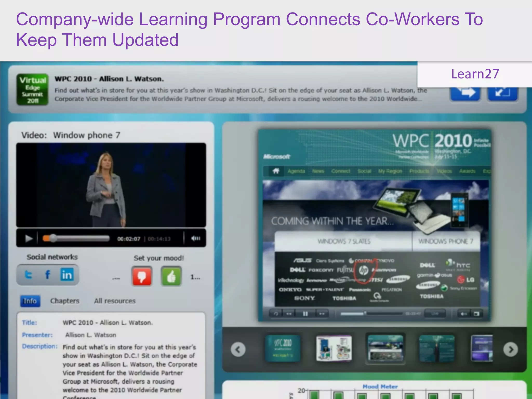Open My Region in WPC slide menu
Image resolution: width=532 pixels, height=399 pixels.
tap(390, 171)
